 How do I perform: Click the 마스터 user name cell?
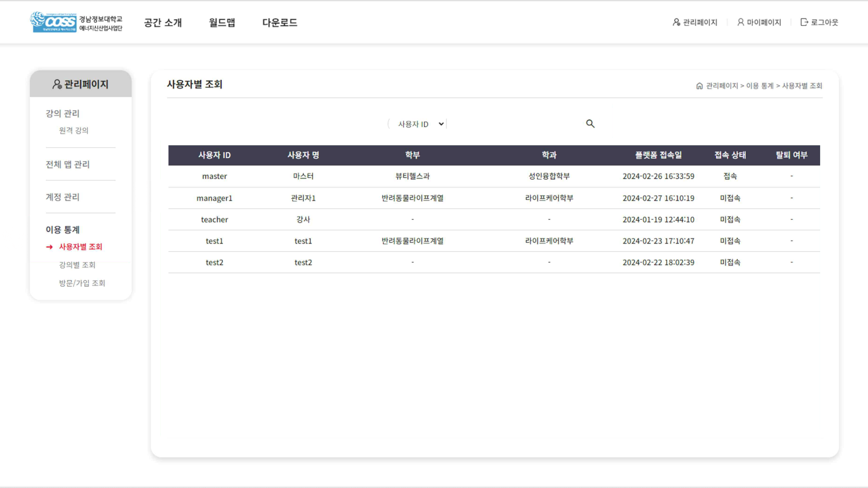(303, 176)
